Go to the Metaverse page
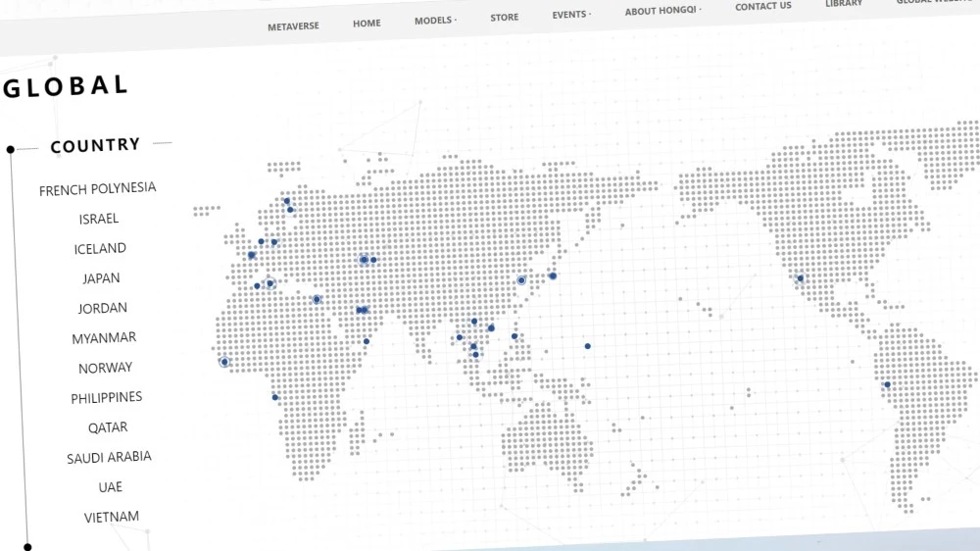 tap(292, 26)
